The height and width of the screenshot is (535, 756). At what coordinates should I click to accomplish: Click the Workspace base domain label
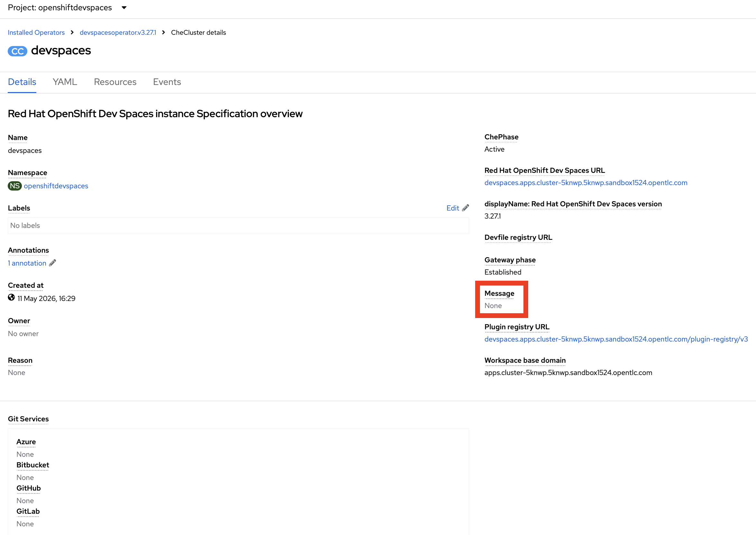point(525,361)
